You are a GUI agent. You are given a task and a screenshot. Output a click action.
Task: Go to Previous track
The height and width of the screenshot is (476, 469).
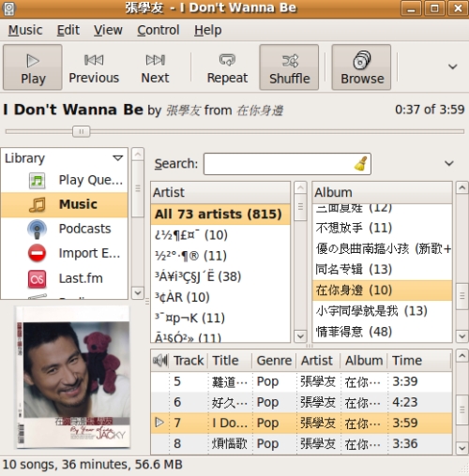point(94,67)
